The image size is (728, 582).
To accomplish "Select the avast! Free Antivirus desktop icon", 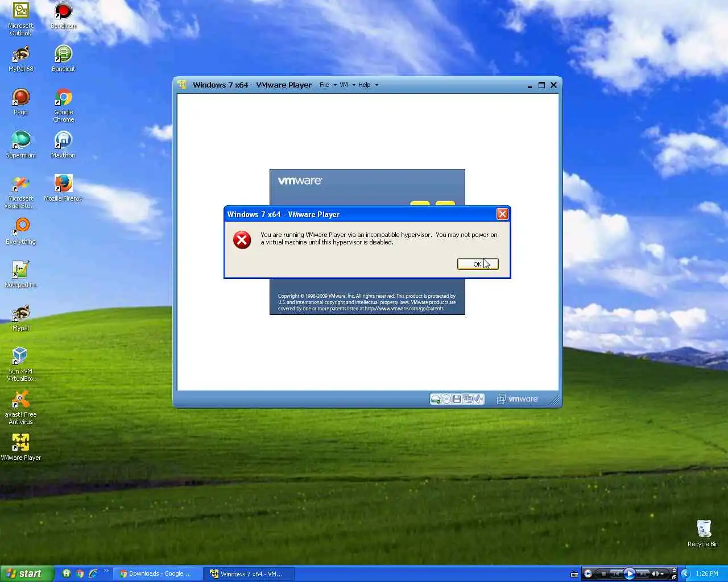I will 21,408.
